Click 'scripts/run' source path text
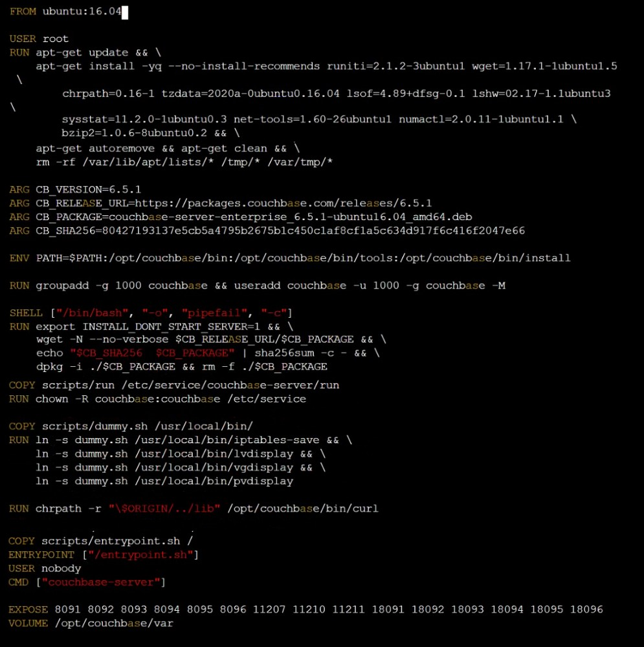Viewport: 644px width, 647px height. pyautogui.click(x=78, y=386)
